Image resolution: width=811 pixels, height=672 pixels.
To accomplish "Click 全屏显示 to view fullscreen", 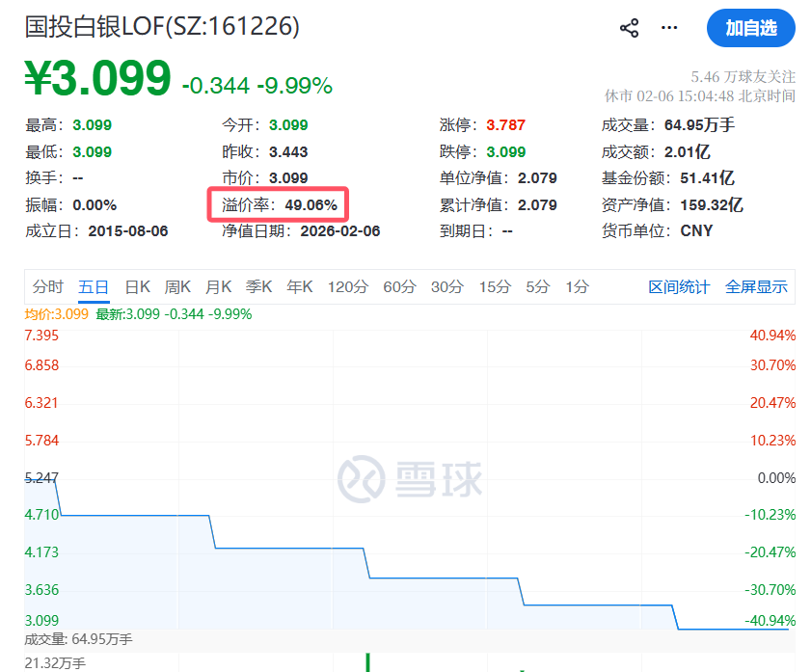I will tap(756, 286).
